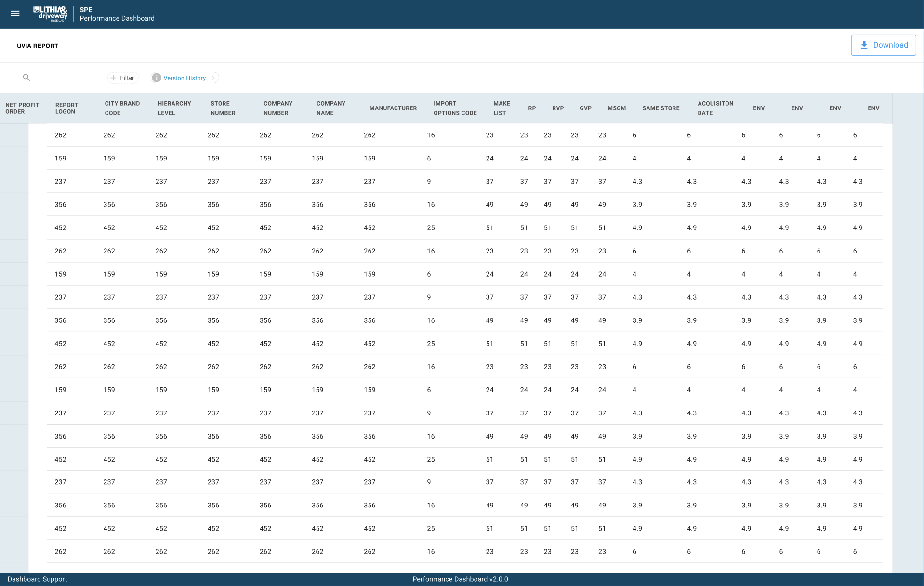The height and width of the screenshot is (586, 924).
Task: Click the Performance Dashboard v2.0.0 footer text
Action: [460, 579]
